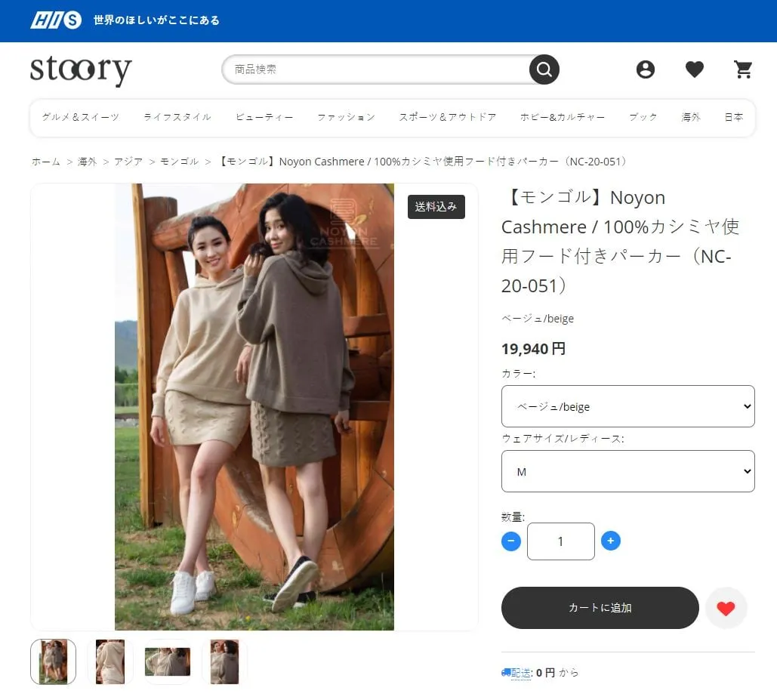Select the second product thumbnail

tap(110, 661)
